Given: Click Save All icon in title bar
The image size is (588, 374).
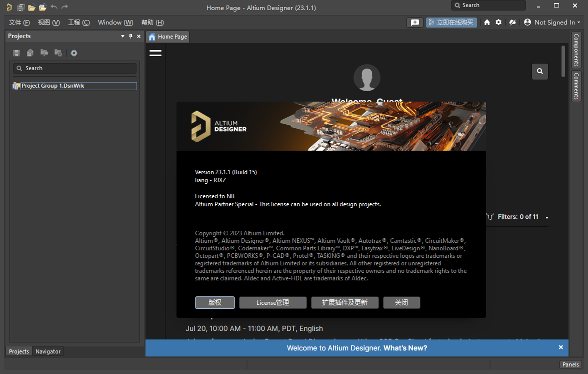Looking at the screenshot, I should tap(21, 7).
